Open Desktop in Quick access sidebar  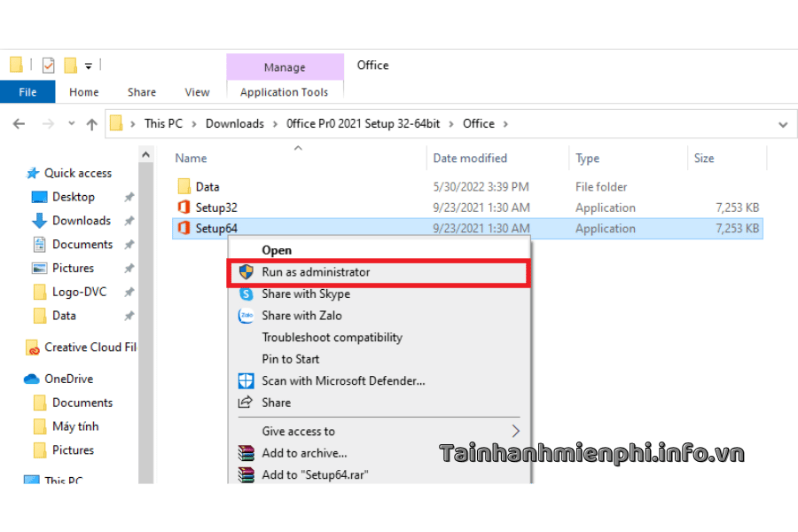click(x=73, y=197)
